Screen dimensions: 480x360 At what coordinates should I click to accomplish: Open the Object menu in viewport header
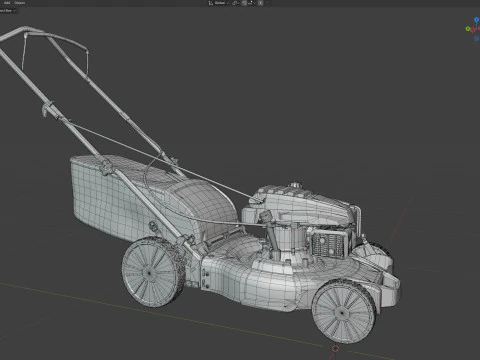click(19, 3)
